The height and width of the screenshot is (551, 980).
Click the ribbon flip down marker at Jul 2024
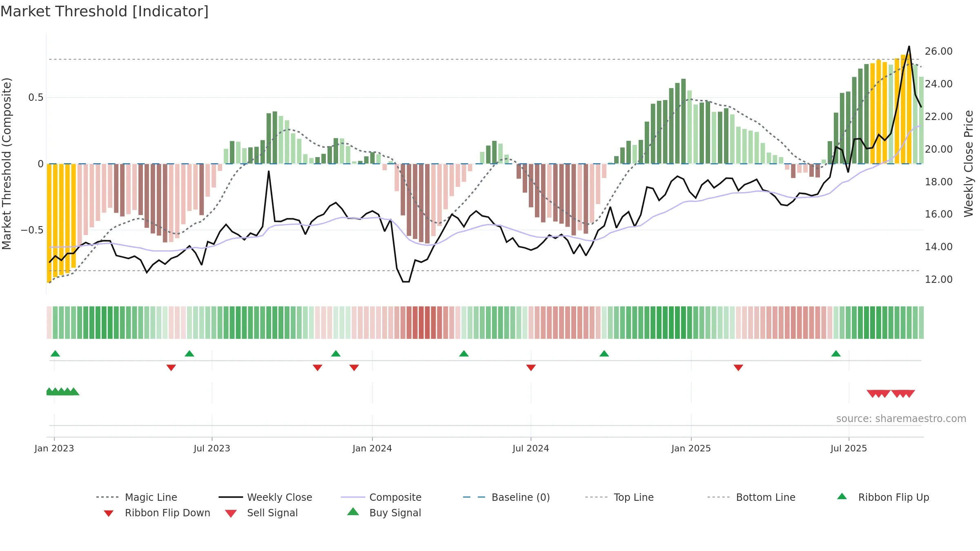point(531,368)
